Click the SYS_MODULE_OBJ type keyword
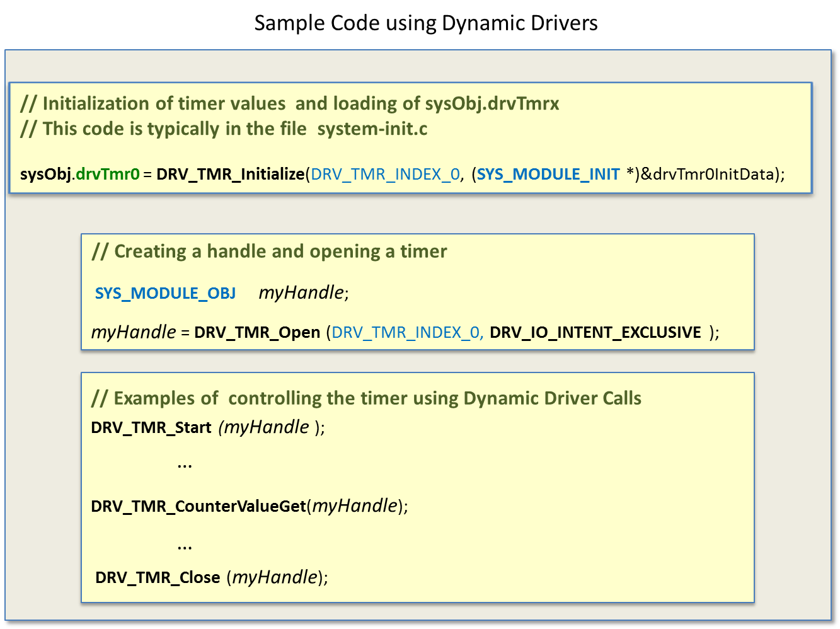840x629 pixels. [165, 292]
